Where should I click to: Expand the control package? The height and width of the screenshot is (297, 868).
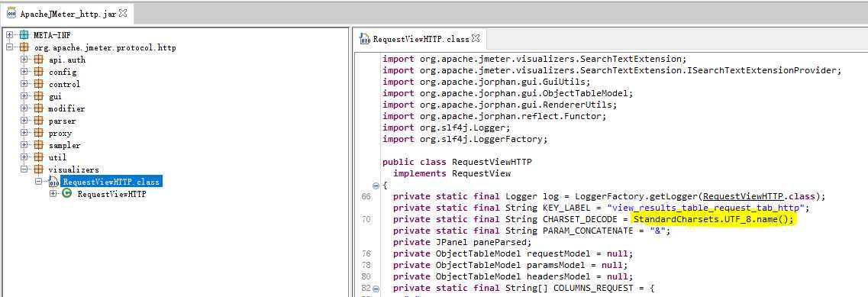tap(24, 84)
